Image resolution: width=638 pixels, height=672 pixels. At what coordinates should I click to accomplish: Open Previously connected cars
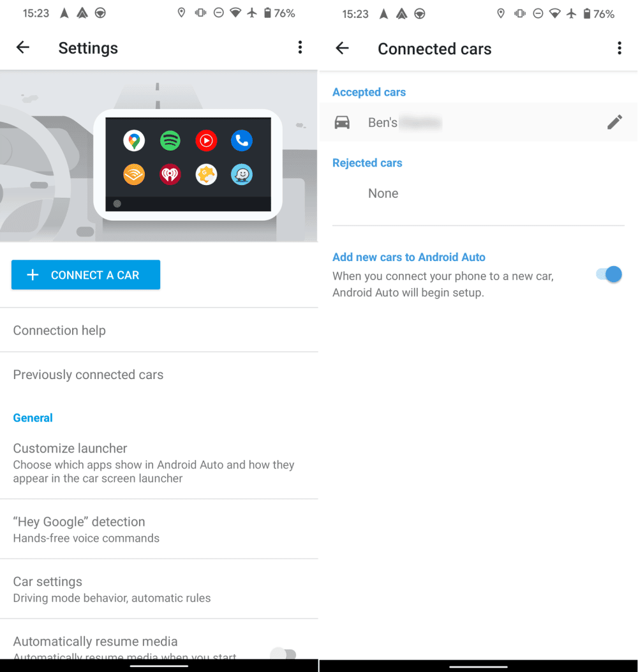pos(88,375)
